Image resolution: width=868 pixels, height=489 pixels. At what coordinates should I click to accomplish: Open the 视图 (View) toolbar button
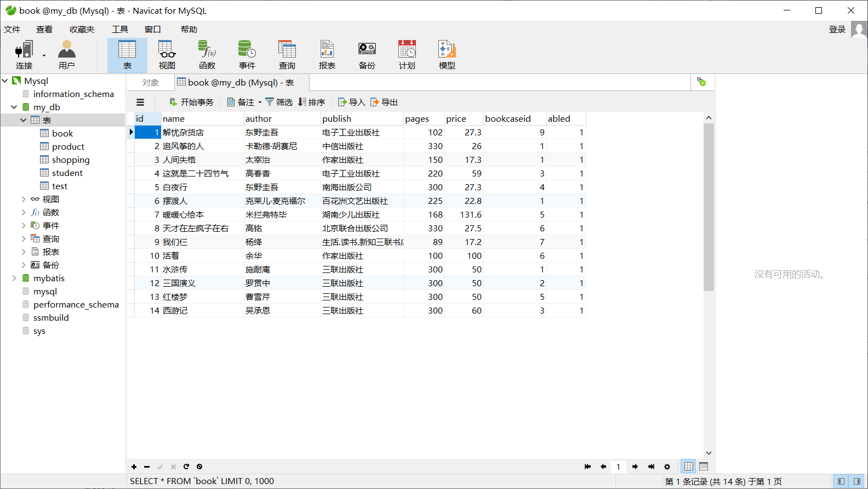[x=167, y=55]
